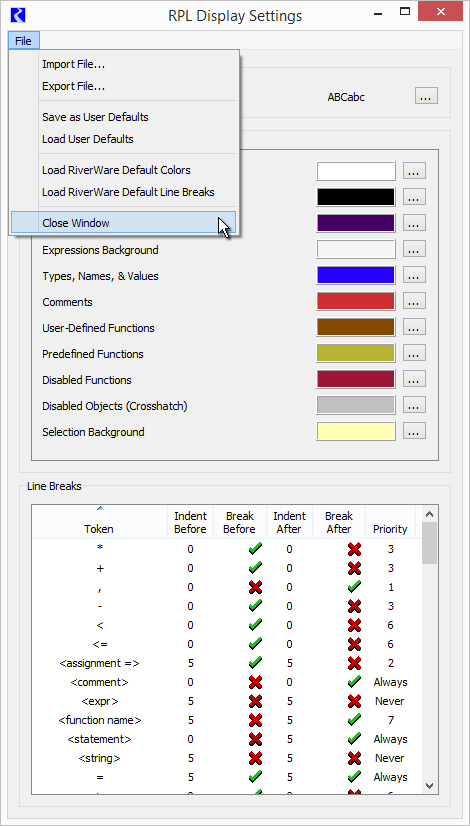Click the black color swatch
Viewport: 470px width, 826px height.
(356, 197)
